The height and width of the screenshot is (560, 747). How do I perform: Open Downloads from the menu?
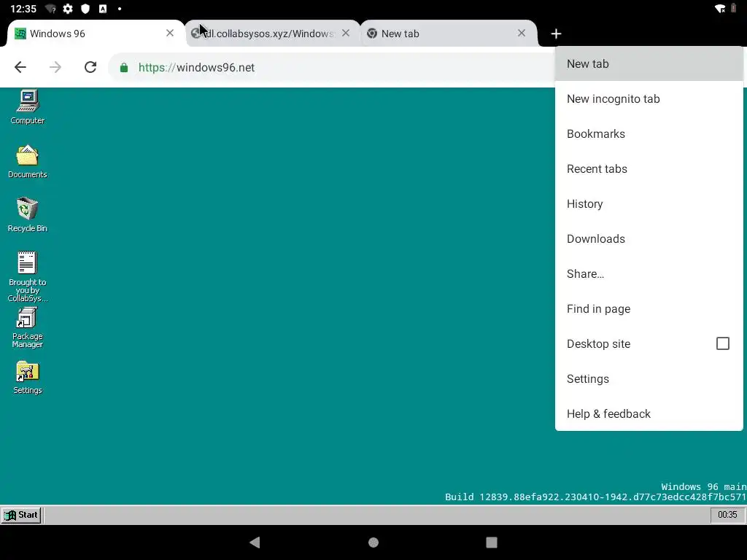pyautogui.click(x=649, y=238)
